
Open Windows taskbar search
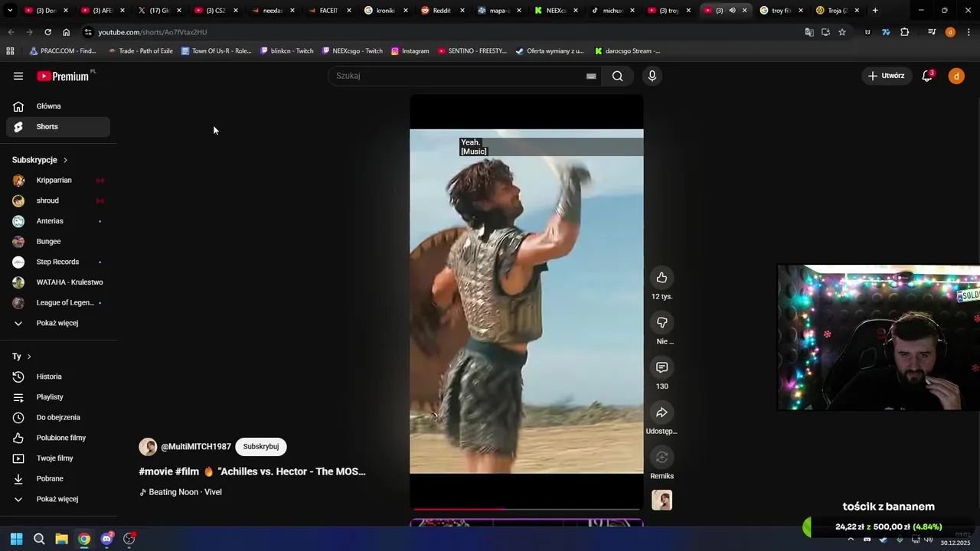pos(39,539)
